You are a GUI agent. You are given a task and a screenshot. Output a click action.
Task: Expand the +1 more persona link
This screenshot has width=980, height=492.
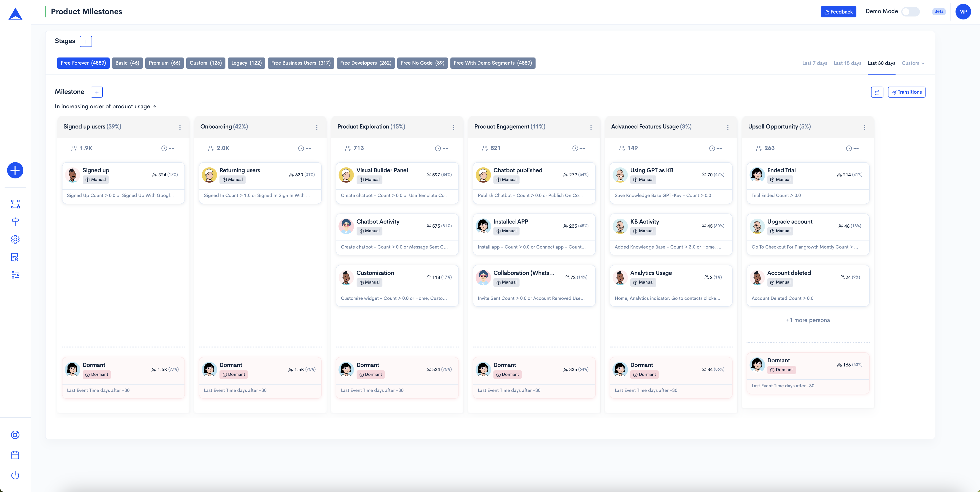tap(808, 320)
